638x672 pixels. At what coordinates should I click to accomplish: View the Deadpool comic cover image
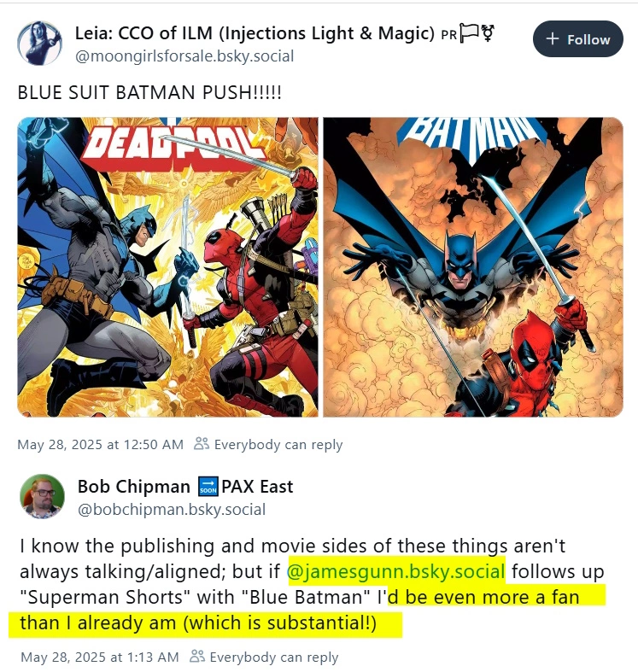(x=167, y=267)
